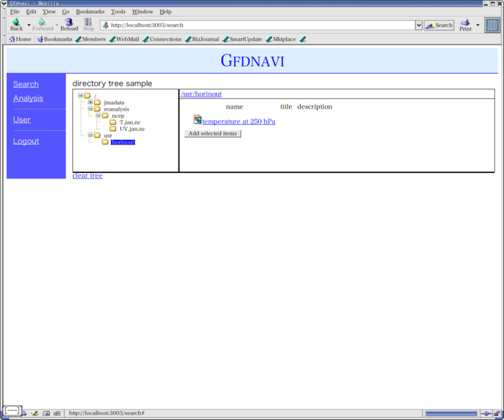Image resolution: width=504 pixels, height=420 pixels.
Task: Click the localhost URL address field
Action: 261,25
